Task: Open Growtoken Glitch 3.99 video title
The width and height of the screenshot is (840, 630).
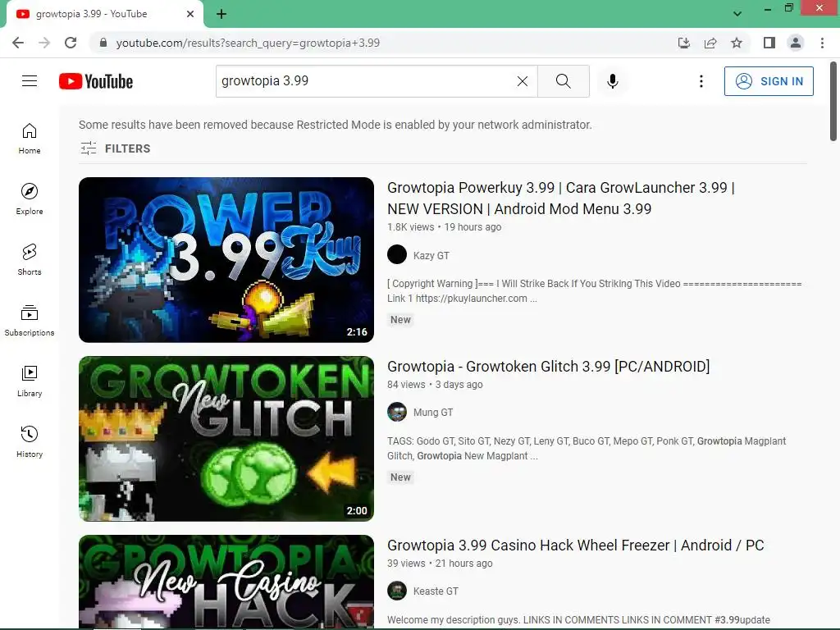Action: pos(549,367)
